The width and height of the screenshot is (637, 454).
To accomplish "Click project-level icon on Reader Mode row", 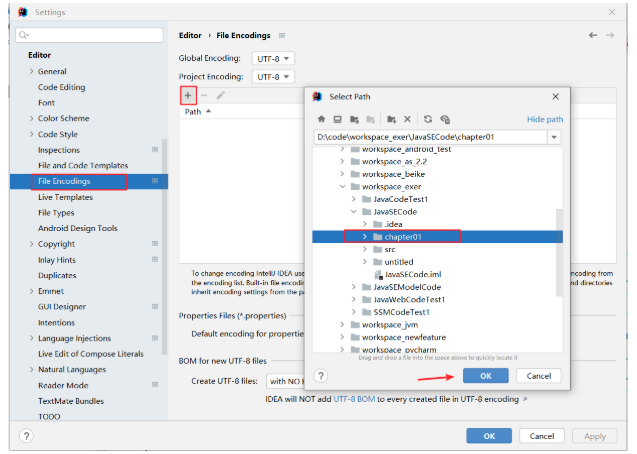I will coord(155,385).
